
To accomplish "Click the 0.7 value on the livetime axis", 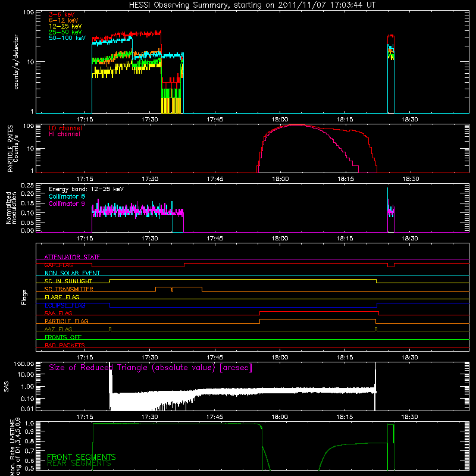I will (30, 451).
